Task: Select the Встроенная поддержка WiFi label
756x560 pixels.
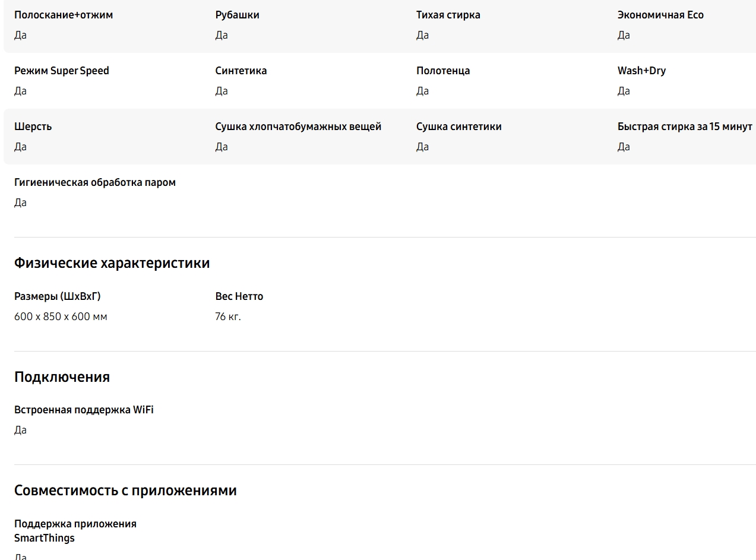Action: click(x=84, y=410)
